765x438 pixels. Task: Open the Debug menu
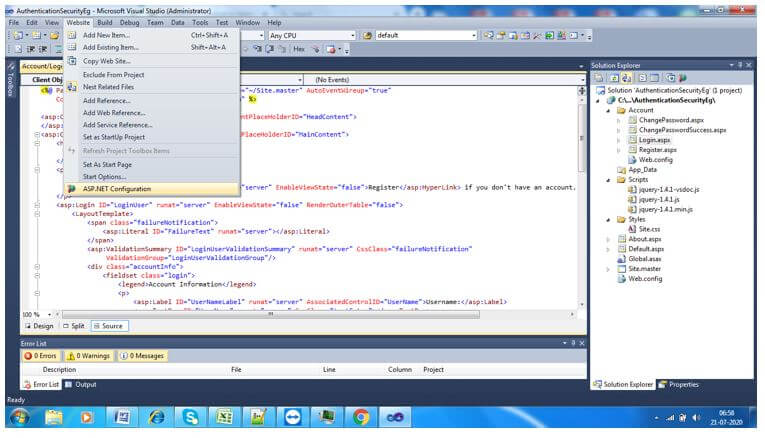(129, 22)
